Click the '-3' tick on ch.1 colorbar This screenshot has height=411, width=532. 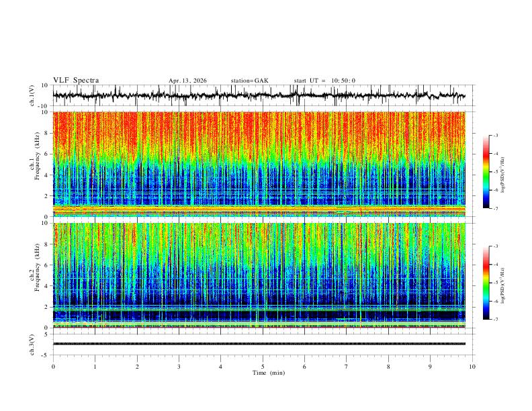[496, 135]
